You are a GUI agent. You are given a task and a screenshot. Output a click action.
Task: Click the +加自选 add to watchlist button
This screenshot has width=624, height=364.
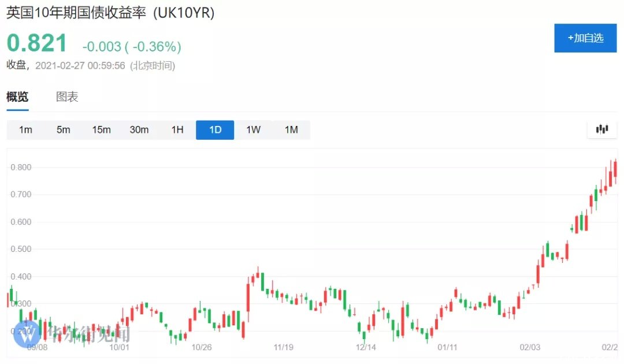coord(585,38)
